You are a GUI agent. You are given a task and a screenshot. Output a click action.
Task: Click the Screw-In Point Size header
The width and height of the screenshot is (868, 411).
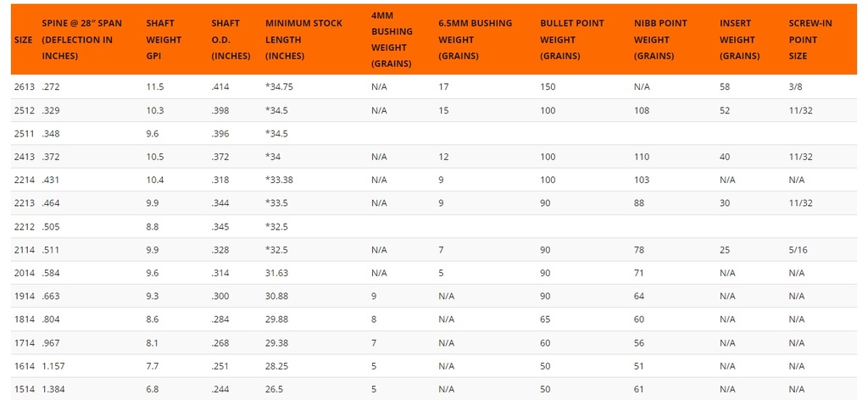(810, 40)
